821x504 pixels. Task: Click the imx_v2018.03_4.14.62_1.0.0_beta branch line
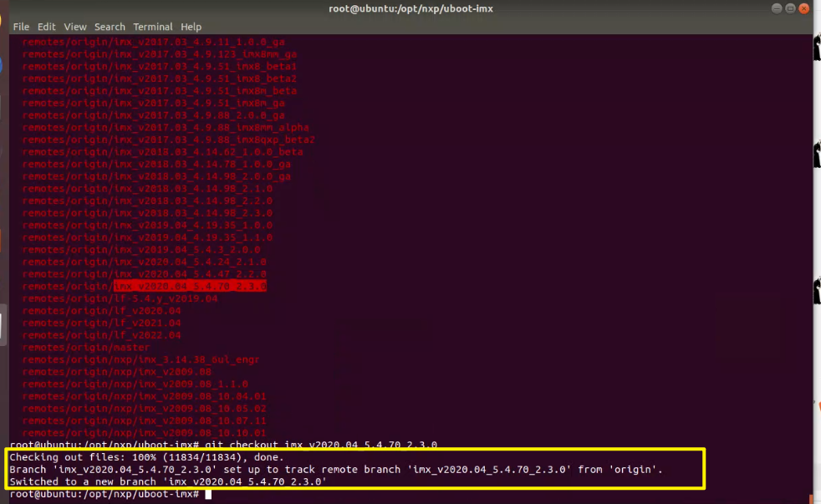pos(162,152)
